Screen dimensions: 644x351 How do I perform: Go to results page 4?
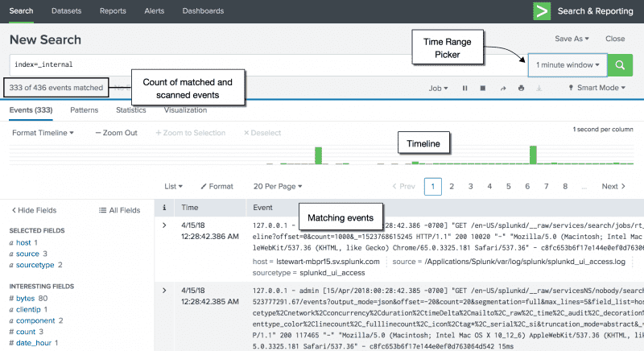point(489,187)
